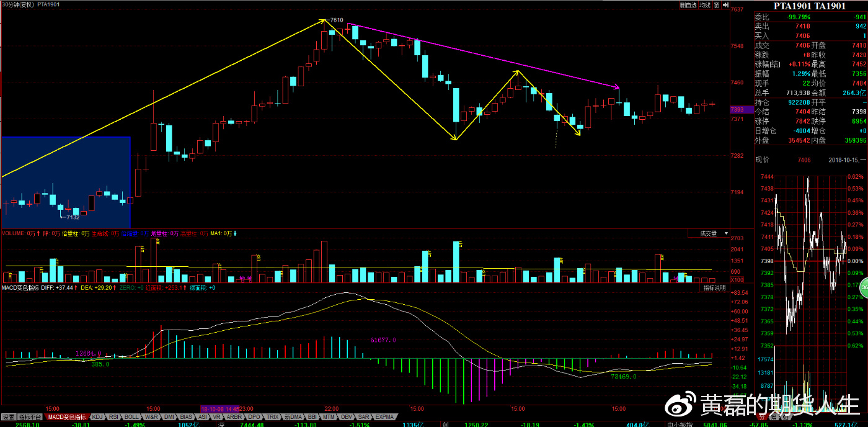The height and width of the screenshot is (427, 868).
Task: Click the 删自选 button to remove from watchlist
Action: click(688, 5)
